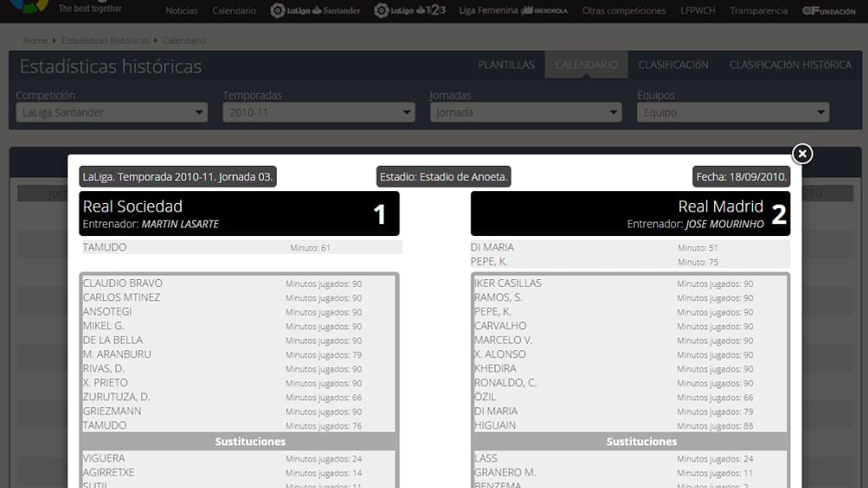
Task: Open Calendario in the top navigation
Action: 234,10
